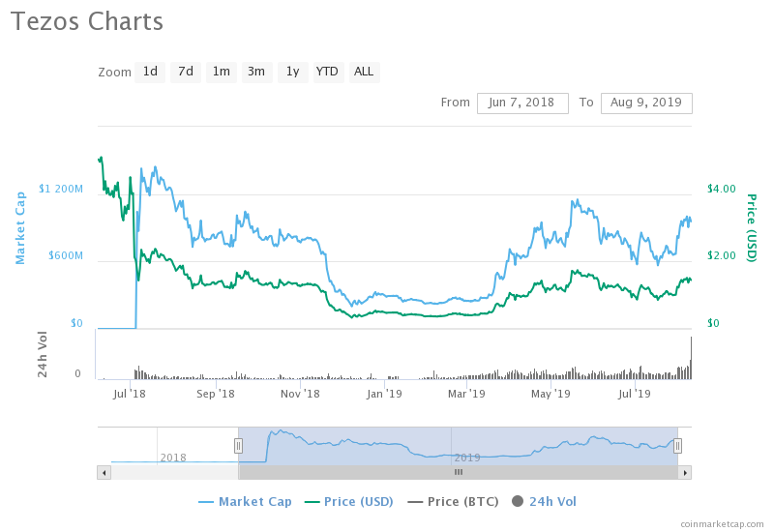This screenshot has width=774, height=532.
Task: Click the Jul '18 axis label
Action: (x=130, y=394)
